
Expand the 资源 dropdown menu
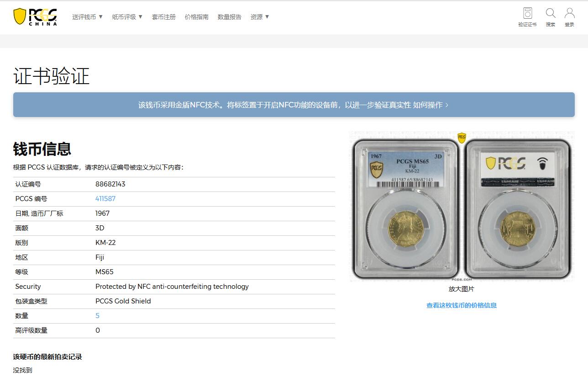pyautogui.click(x=260, y=17)
